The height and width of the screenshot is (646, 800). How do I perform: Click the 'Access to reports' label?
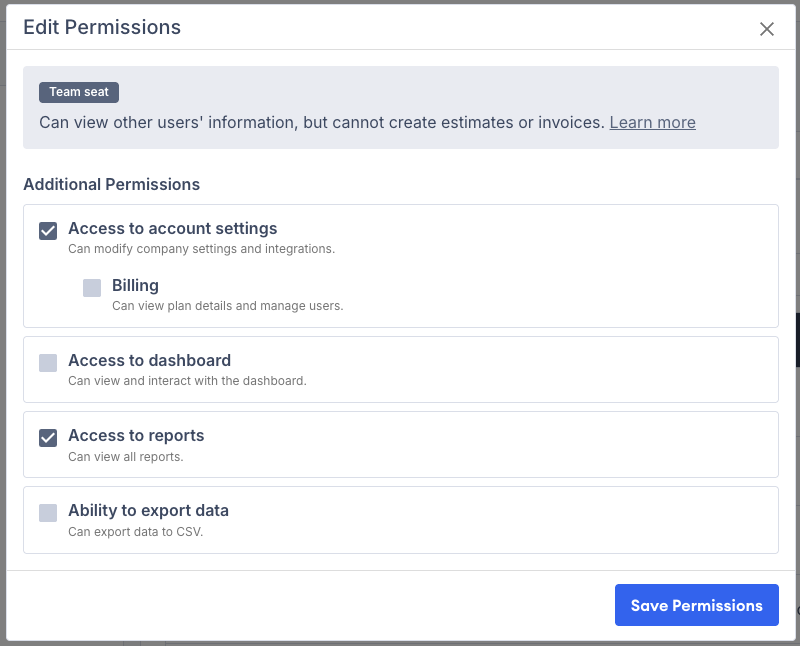136,435
